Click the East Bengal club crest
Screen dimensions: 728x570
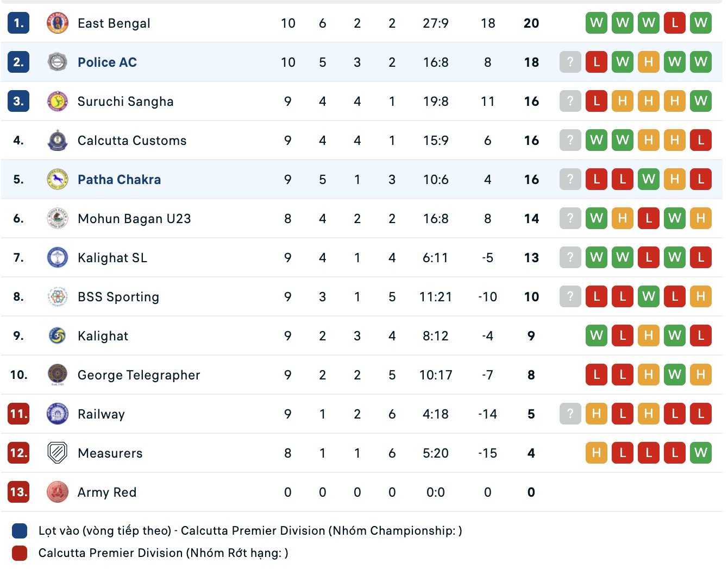click(58, 23)
